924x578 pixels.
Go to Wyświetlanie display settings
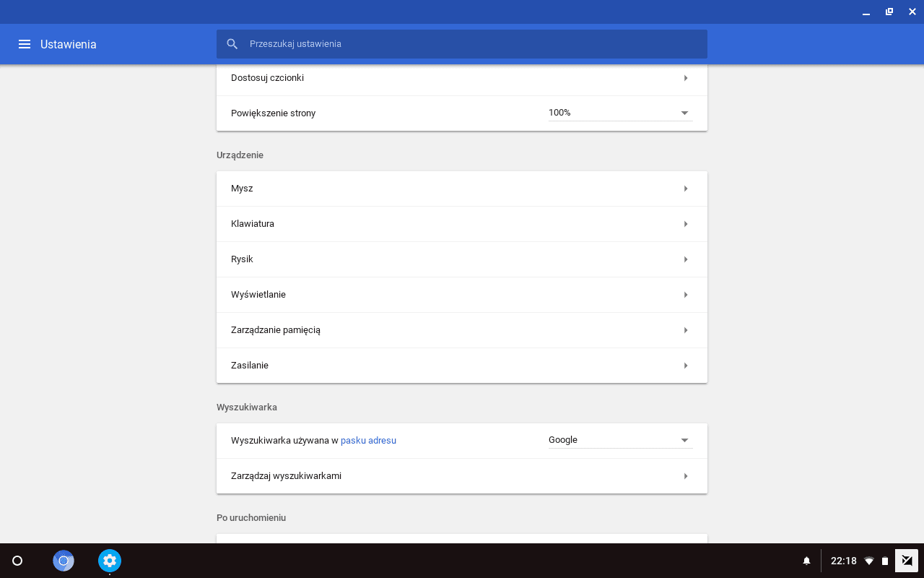click(462, 295)
